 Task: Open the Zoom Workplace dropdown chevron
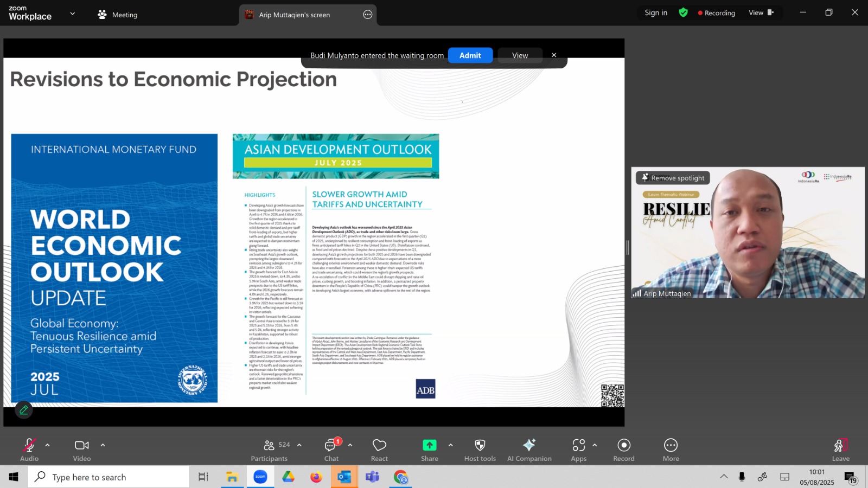73,14
